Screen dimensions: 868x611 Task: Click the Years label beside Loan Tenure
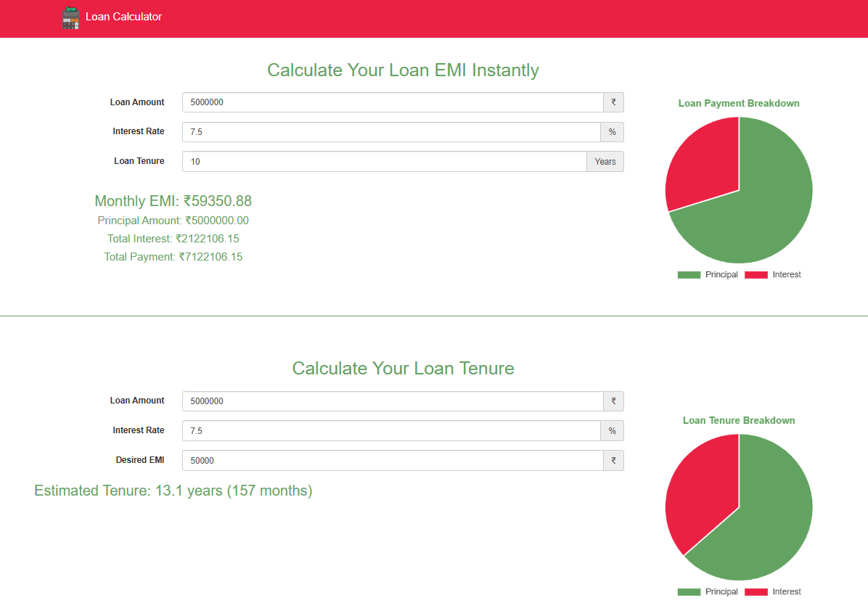605,162
